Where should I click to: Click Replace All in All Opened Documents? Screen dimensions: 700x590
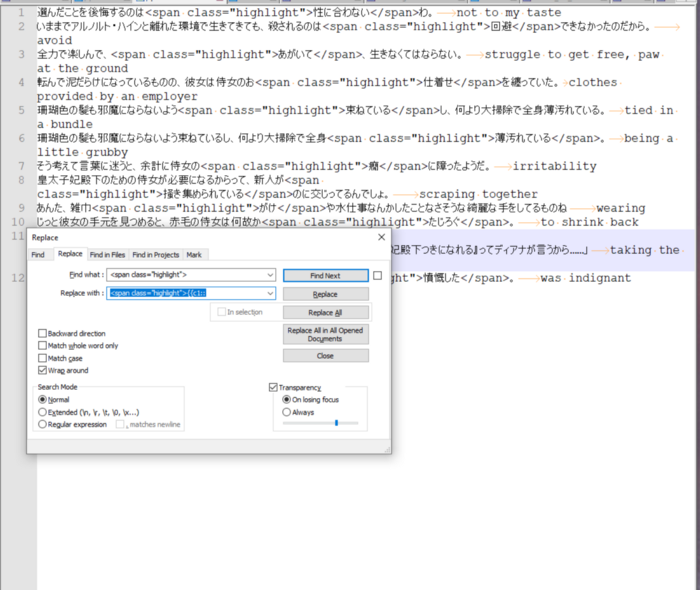[x=325, y=334]
